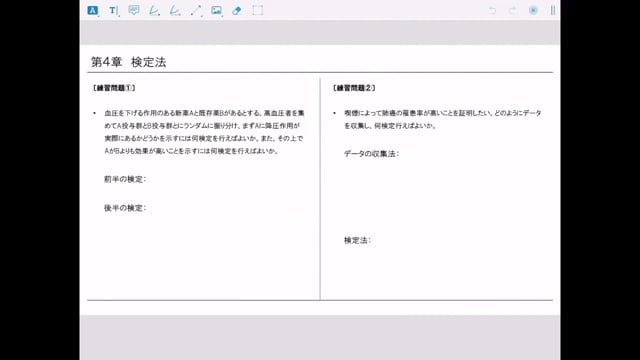Image resolution: width=640 pixels, height=360 pixels.
Task: Click the round blue button in toolbar
Action: [533, 11]
